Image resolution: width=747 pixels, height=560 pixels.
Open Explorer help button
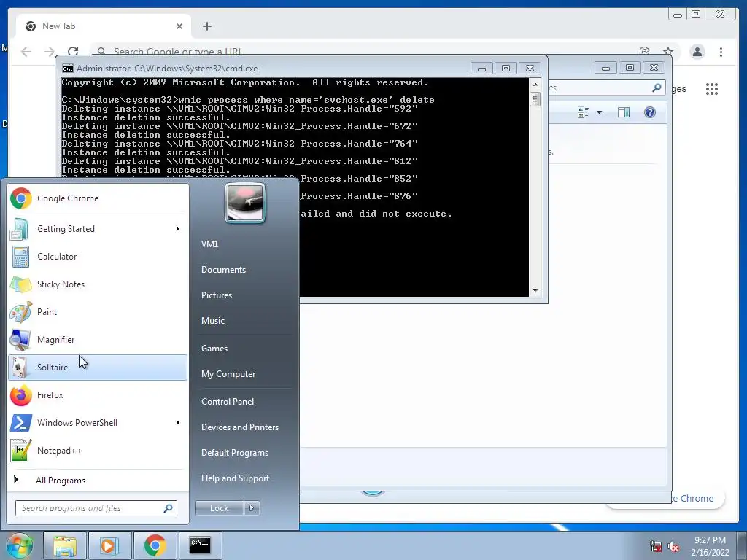[650, 112]
